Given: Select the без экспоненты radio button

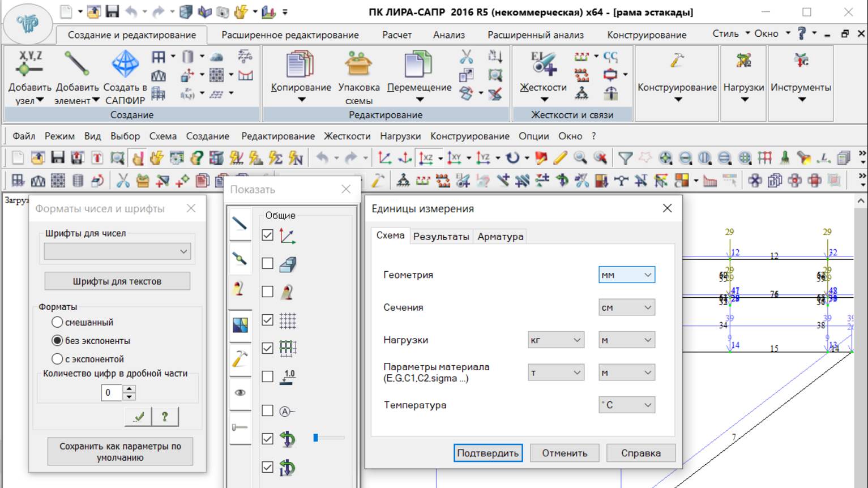Looking at the screenshot, I should 57,340.
